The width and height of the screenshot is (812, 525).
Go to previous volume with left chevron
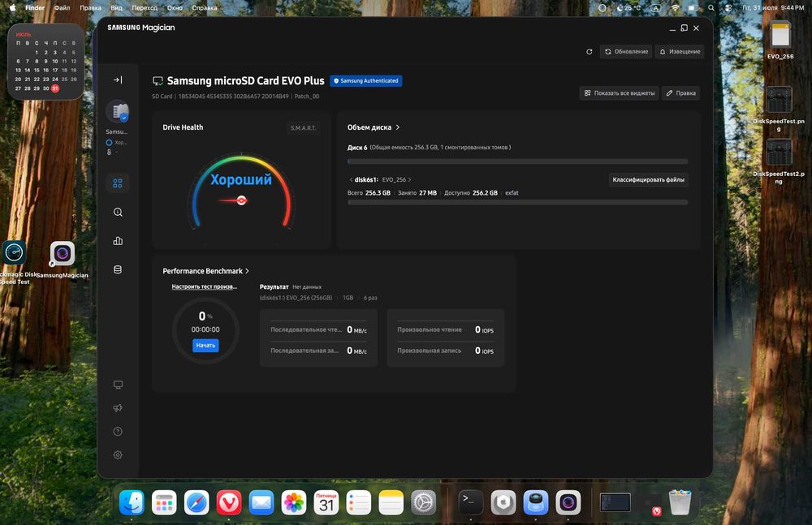pos(351,179)
